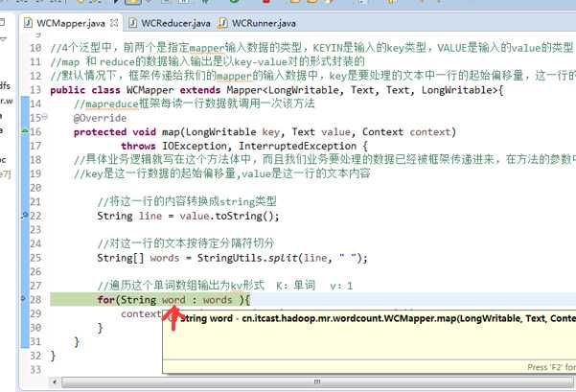Screen dimensions: 576x392
Task: Click the 'throws' keyword on line 17
Action: click(138, 146)
